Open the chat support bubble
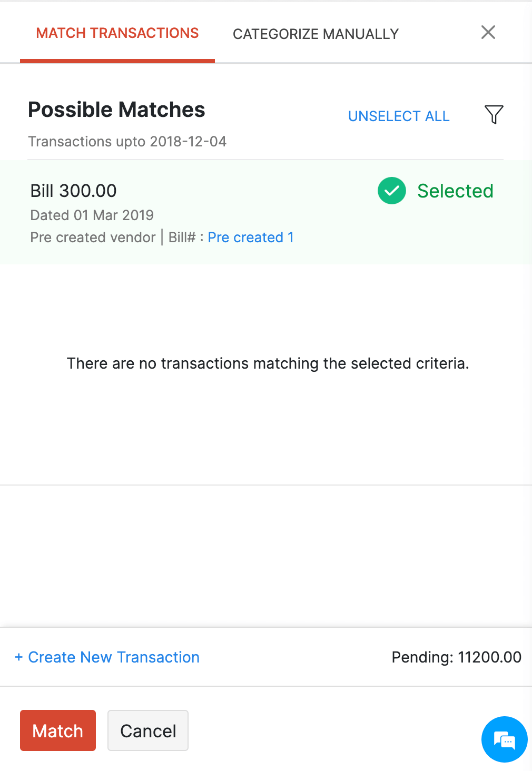532x771 pixels. point(504,739)
